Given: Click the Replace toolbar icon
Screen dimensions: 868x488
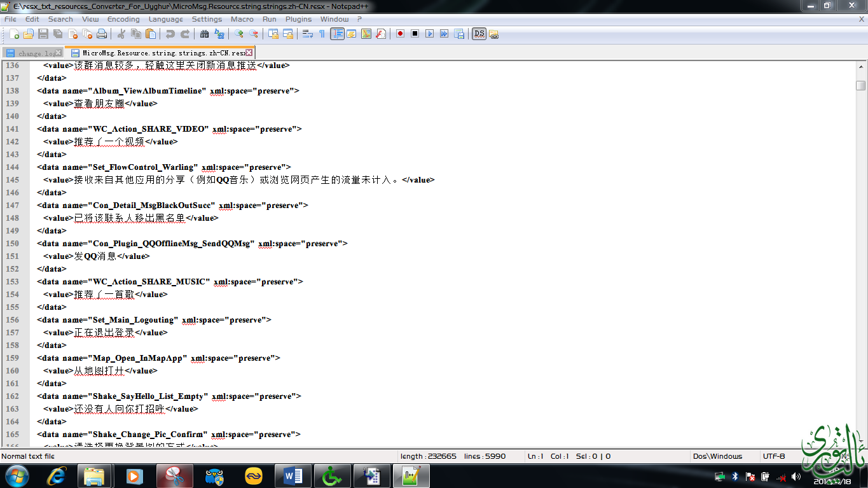Looking at the screenshot, I should (219, 34).
